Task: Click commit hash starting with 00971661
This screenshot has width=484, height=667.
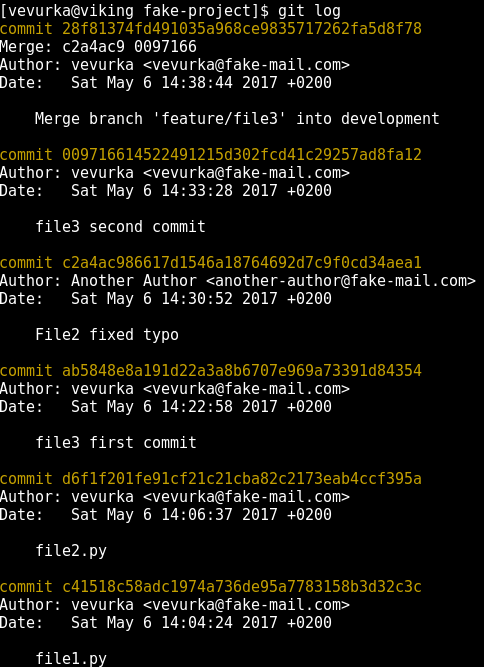Action: click(242, 155)
